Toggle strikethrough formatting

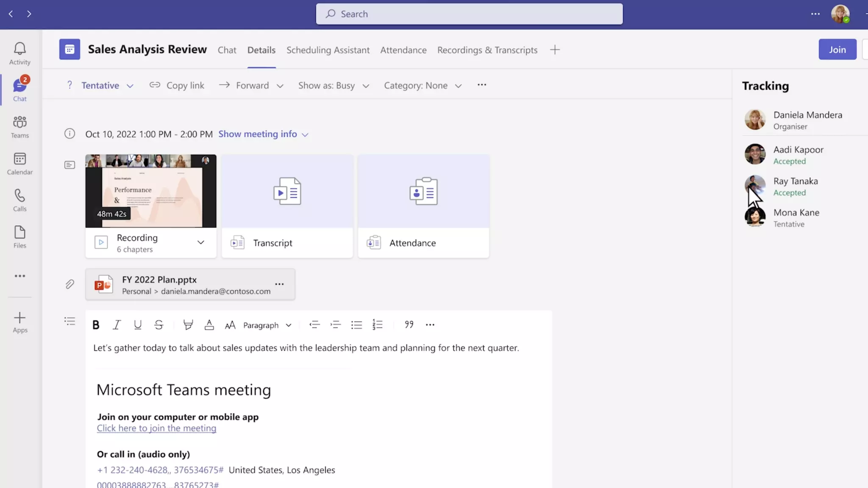point(159,325)
